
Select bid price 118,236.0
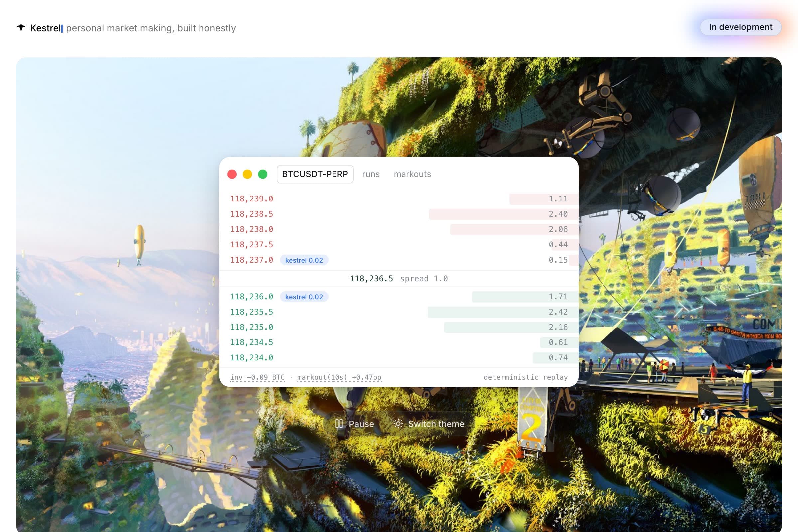251,297
